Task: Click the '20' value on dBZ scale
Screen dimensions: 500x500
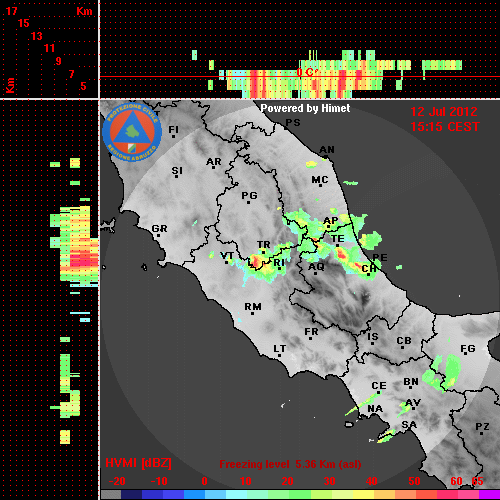Action: [287, 481]
